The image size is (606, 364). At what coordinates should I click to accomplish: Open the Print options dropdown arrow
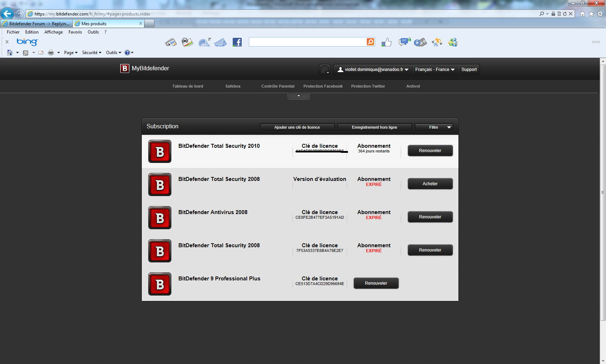[x=58, y=53]
